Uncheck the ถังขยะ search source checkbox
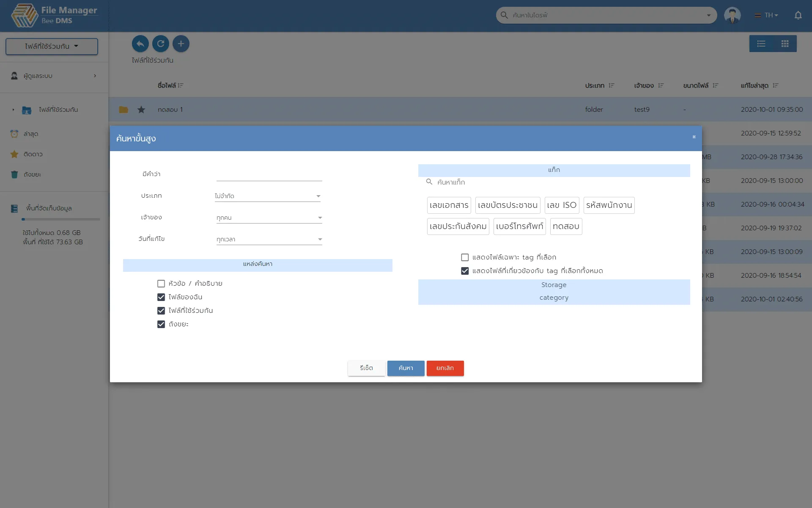812x508 pixels. (x=161, y=324)
